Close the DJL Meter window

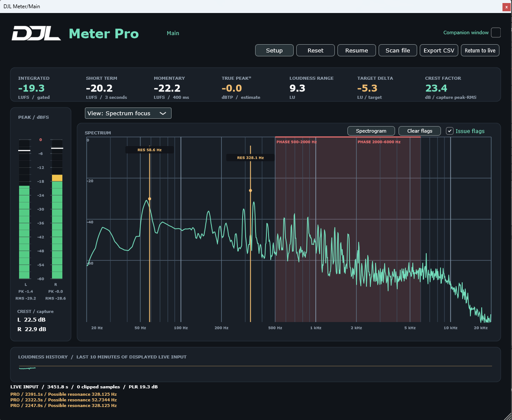507,7
